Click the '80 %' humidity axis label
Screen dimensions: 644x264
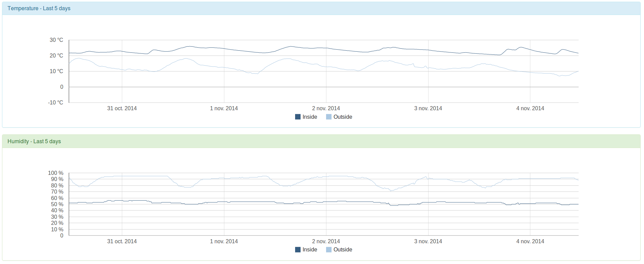point(57,185)
